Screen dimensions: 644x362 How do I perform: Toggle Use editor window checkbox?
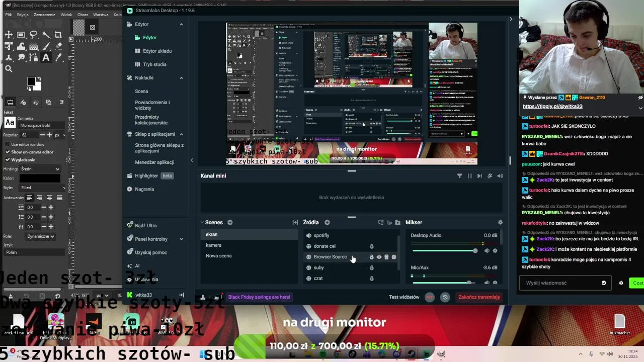click(x=8, y=144)
